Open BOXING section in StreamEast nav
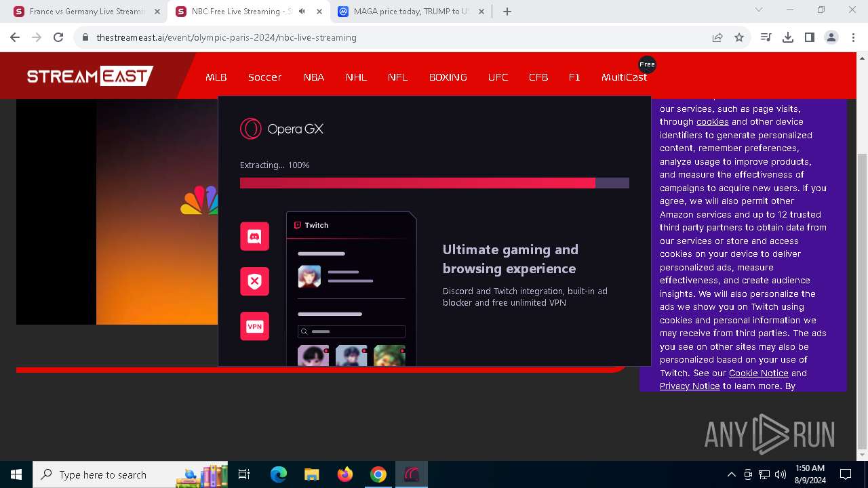Image resolution: width=868 pixels, height=488 pixels. click(x=448, y=77)
